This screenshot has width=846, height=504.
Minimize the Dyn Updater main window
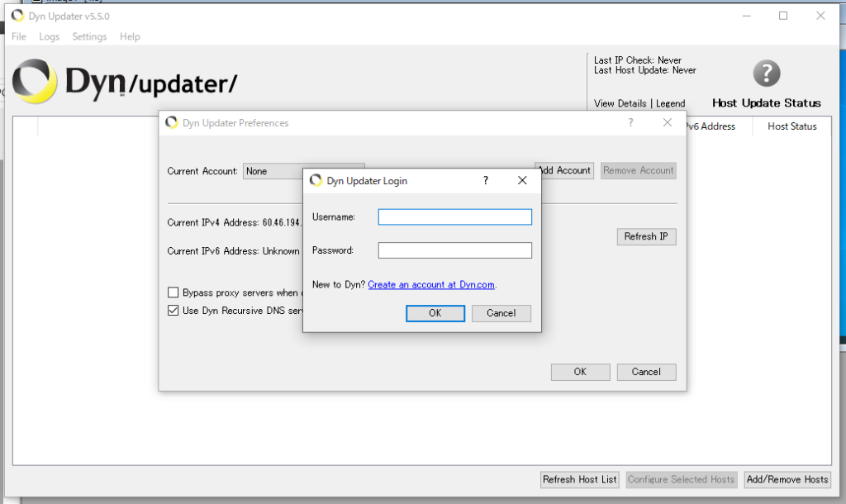tap(747, 16)
